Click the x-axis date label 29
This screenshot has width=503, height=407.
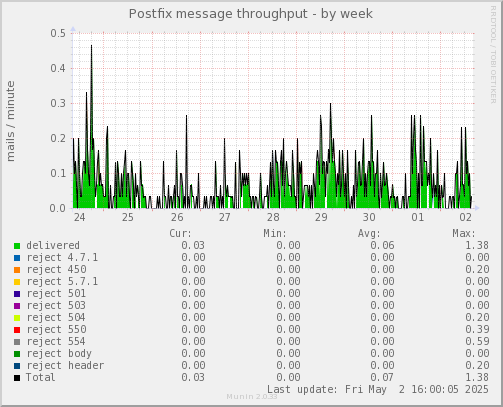click(321, 218)
